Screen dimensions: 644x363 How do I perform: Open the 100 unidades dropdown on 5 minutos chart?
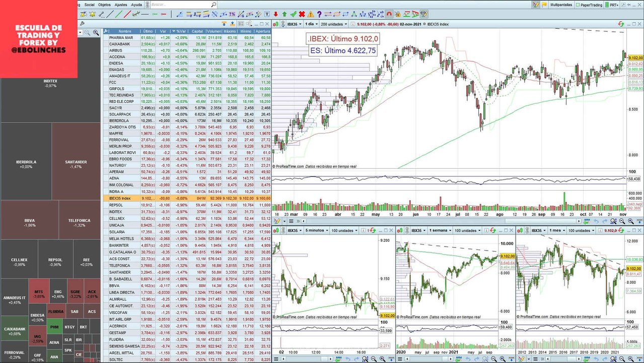(x=344, y=230)
